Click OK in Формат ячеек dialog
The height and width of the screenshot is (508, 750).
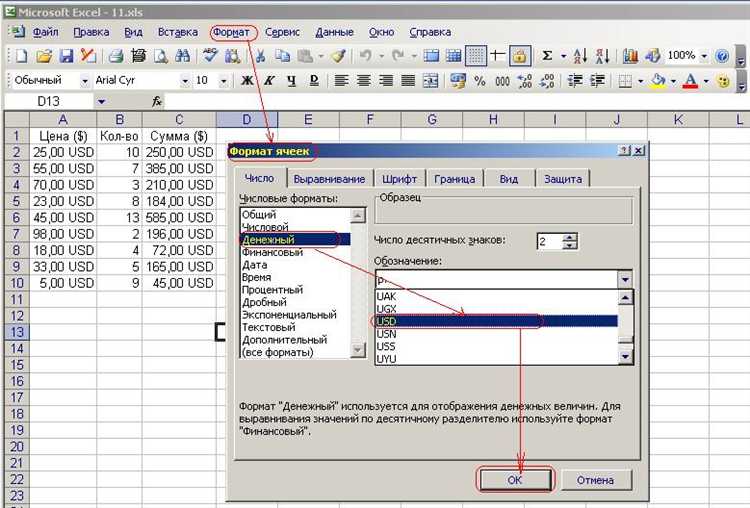pos(515,480)
